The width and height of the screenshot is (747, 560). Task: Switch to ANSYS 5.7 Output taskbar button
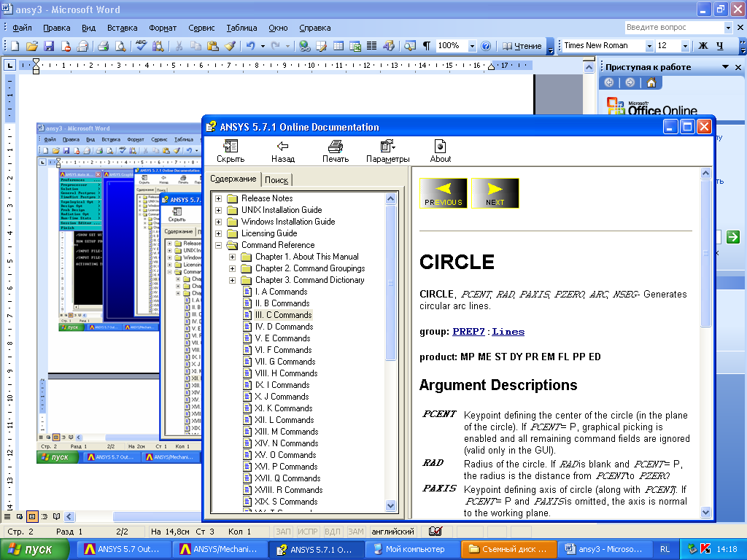123,550
